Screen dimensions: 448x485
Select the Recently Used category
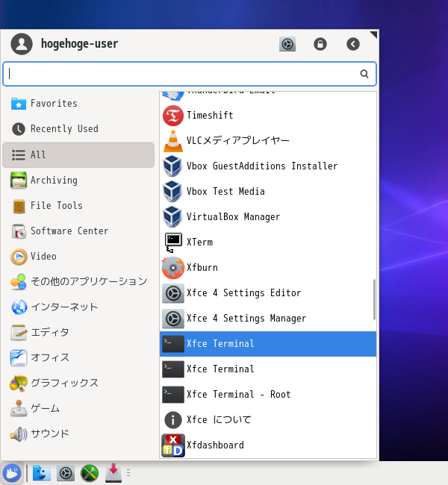[78, 129]
